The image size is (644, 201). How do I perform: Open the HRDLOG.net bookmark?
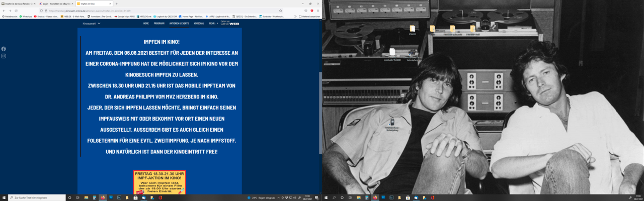pyautogui.click(x=144, y=16)
